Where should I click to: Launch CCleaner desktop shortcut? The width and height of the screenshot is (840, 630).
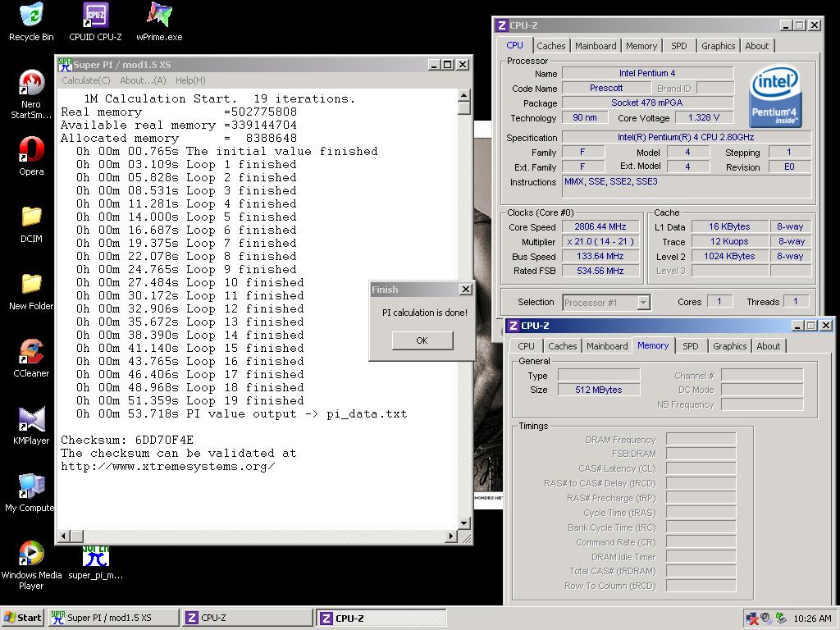tap(31, 358)
